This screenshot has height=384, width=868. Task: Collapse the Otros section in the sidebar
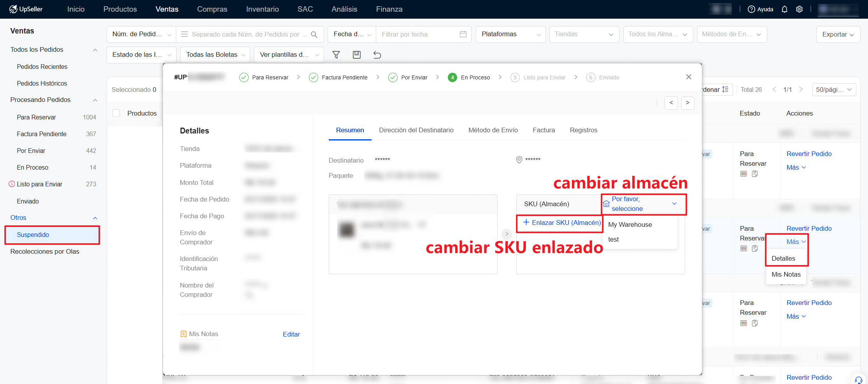(x=95, y=217)
